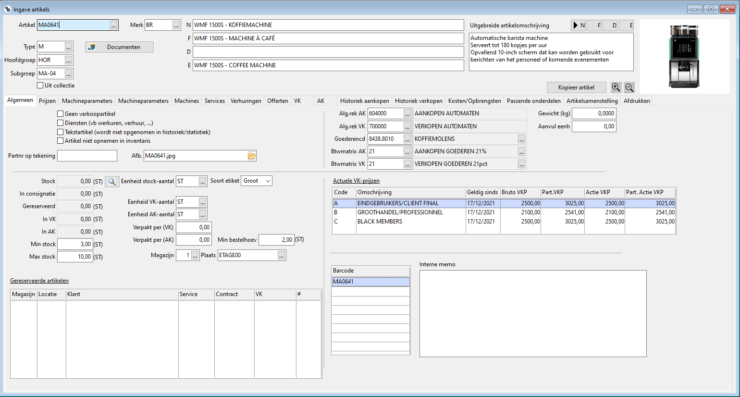
Task: Click the Geldig sinds column header
Action: [x=482, y=193]
